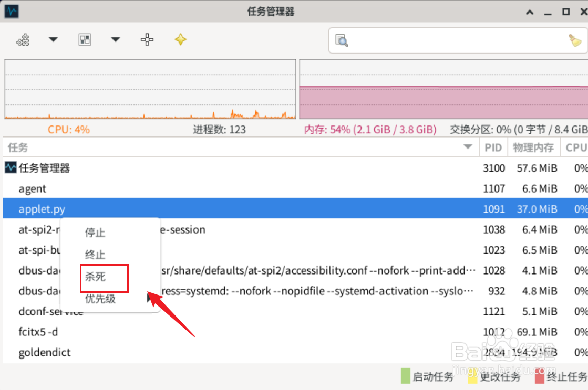The width and height of the screenshot is (588, 390).
Task: Click the red 终止任务 legend swatch
Action: 539,376
